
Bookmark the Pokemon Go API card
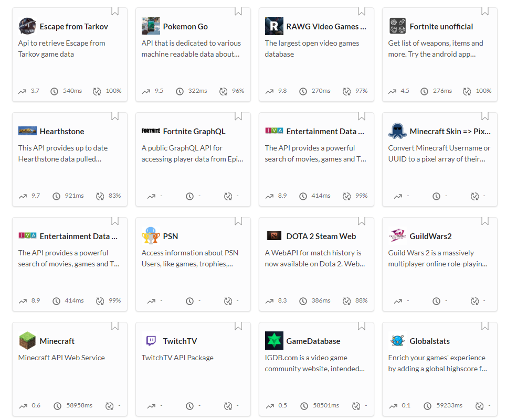click(x=238, y=12)
